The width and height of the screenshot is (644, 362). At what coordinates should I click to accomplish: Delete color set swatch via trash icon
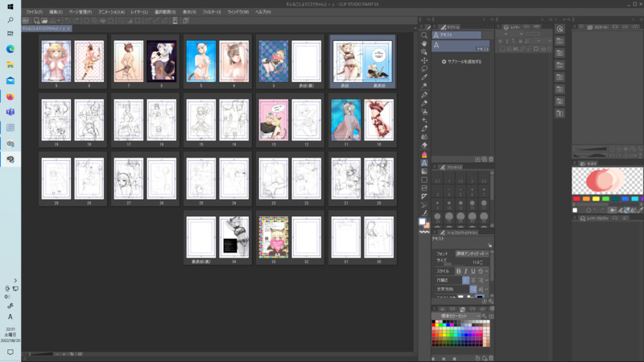click(491, 358)
